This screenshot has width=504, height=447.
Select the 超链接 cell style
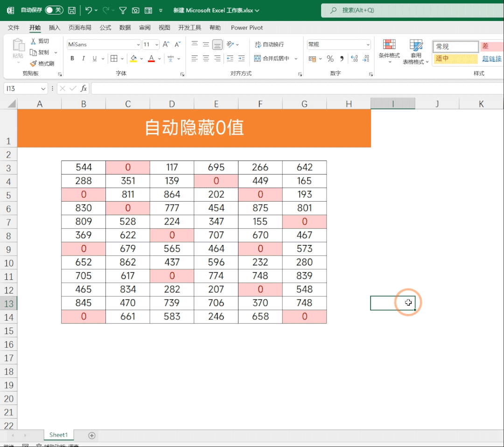[491, 59]
